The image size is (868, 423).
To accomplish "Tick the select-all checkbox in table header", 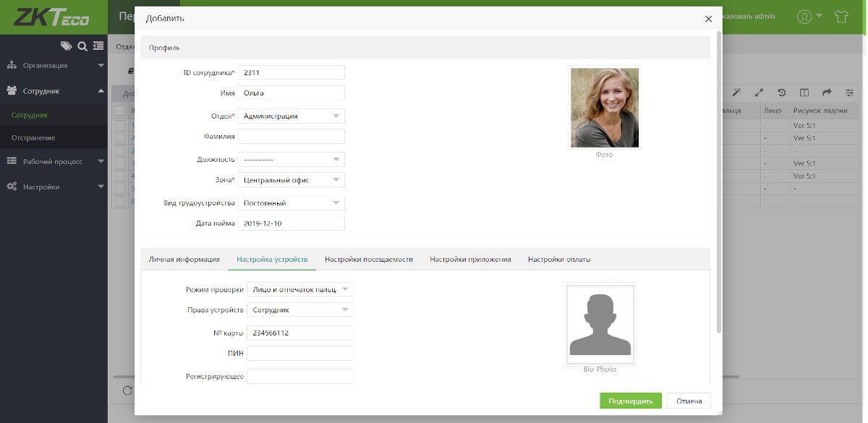I will [120, 111].
